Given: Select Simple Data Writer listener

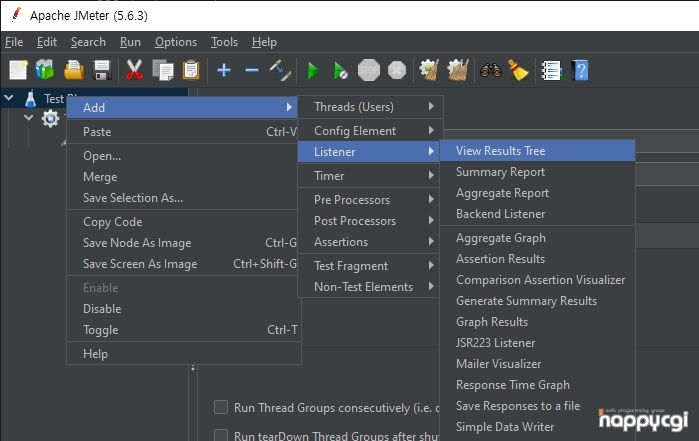Looking at the screenshot, I should 537,426.
